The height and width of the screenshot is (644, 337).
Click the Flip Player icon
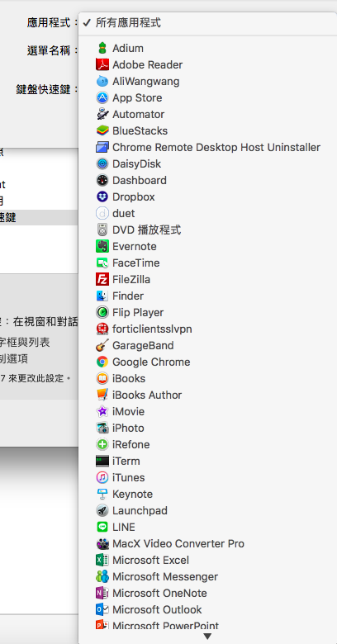[102, 313]
